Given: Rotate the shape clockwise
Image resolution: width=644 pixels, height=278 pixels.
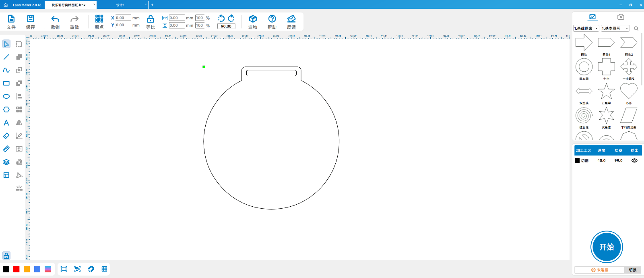Looking at the screenshot, I should (x=231, y=18).
